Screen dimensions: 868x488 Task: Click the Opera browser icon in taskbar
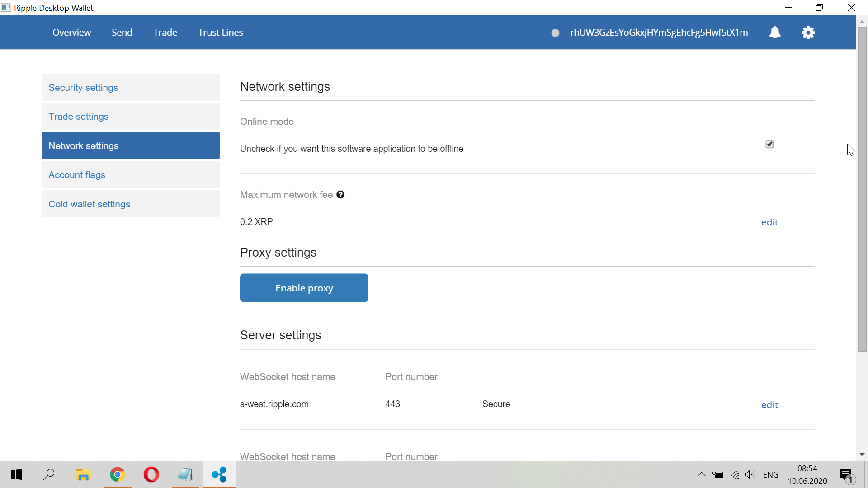pos(151,475)
